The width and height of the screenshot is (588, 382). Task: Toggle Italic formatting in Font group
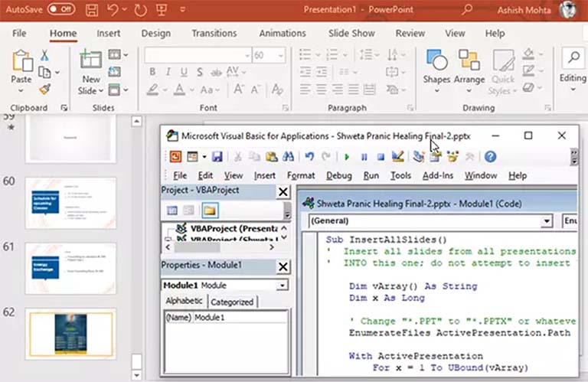click(168, 72)
